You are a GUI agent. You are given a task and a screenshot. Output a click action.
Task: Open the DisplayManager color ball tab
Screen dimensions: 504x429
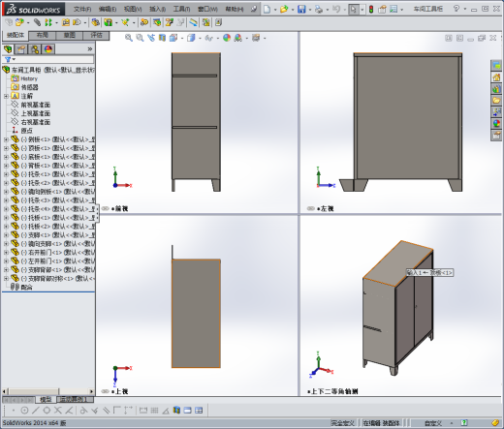point(48,49)
